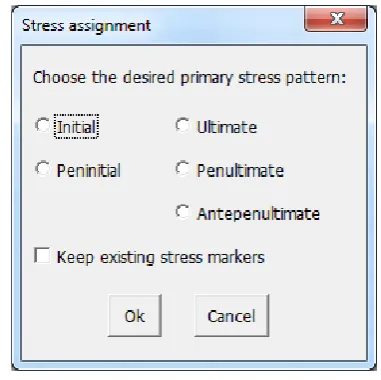Click the 'Ultimate' label text
Viewport: 381px width, 380px height.
[227, 127]
